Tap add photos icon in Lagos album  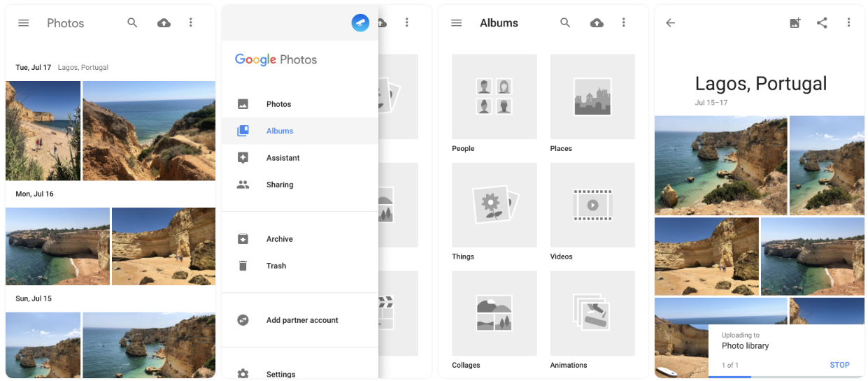click(x=795, y=23)
